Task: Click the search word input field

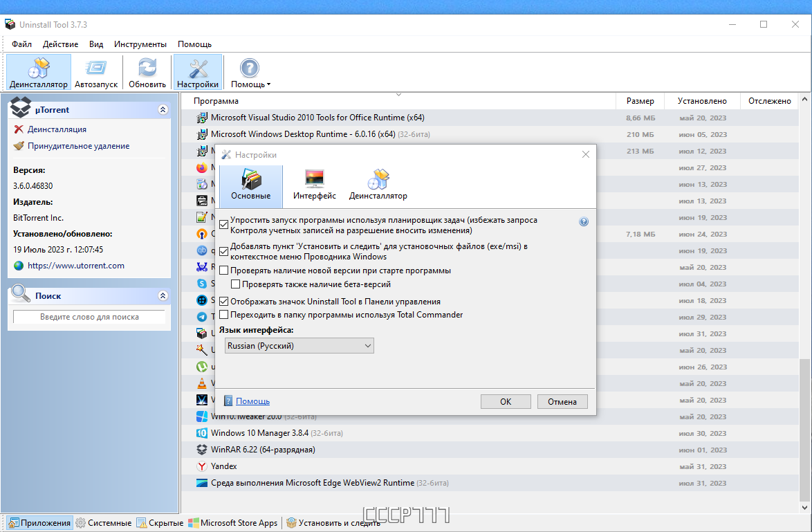Action: tap(89, 317)
